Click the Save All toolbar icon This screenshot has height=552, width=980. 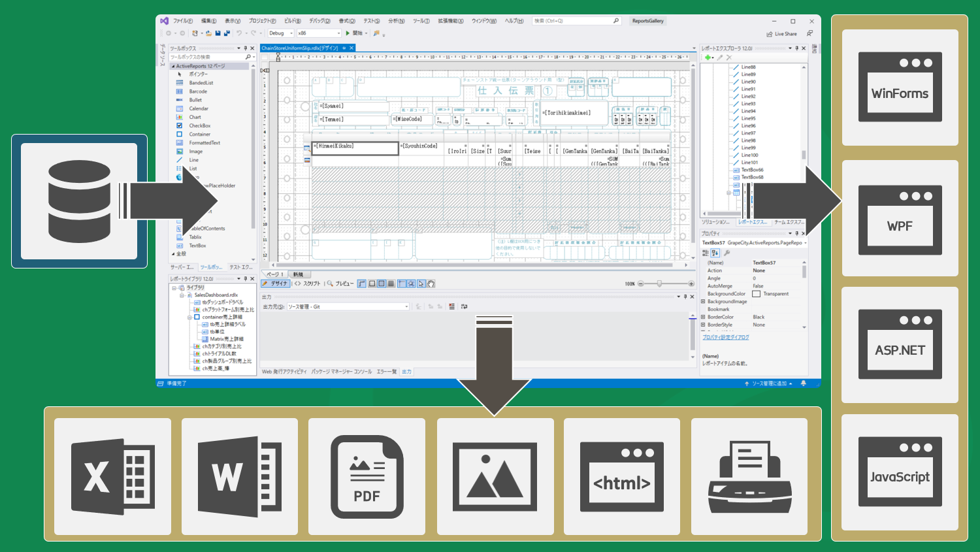click(x=227, y=33)
